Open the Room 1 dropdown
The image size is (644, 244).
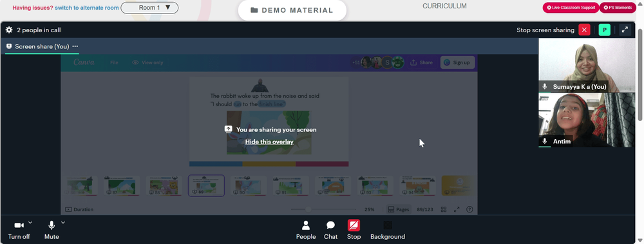point(149,8)
